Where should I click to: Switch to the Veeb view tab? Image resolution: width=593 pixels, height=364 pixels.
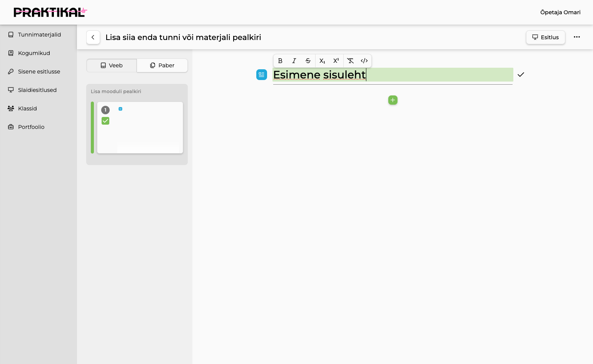coord(112,65)
